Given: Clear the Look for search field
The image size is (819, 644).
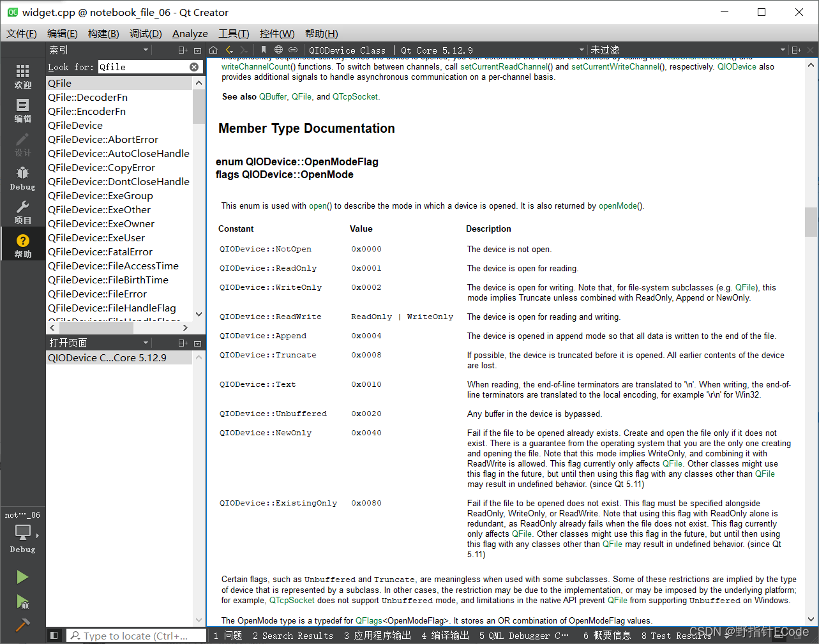Looking at the screenshot, I should pyautogui.click(x=194, y=66).
